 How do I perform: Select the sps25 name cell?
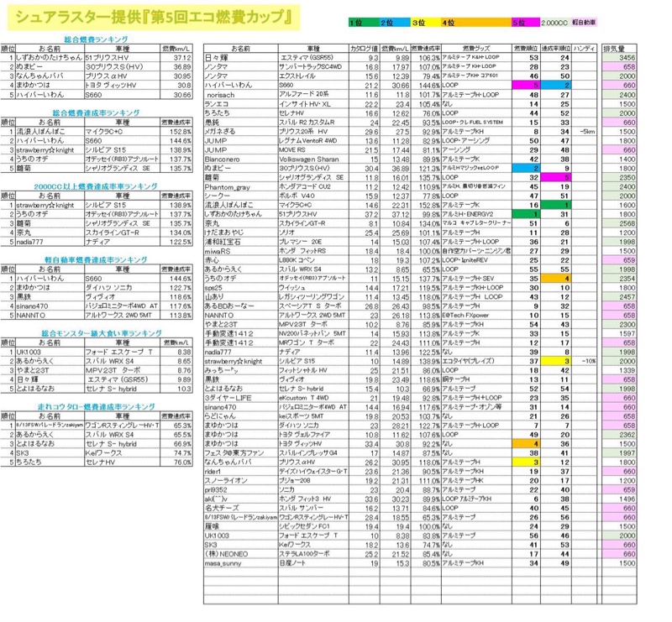click(241, 288)
